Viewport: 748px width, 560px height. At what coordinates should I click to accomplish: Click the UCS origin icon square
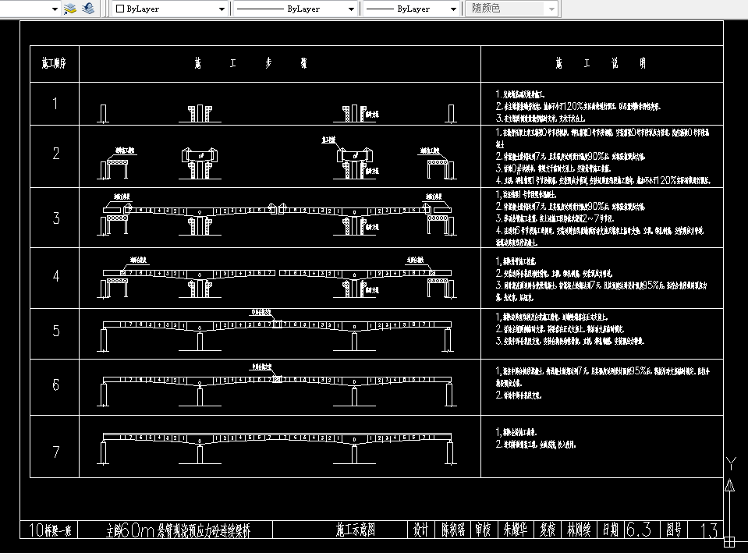coord(729,542)
